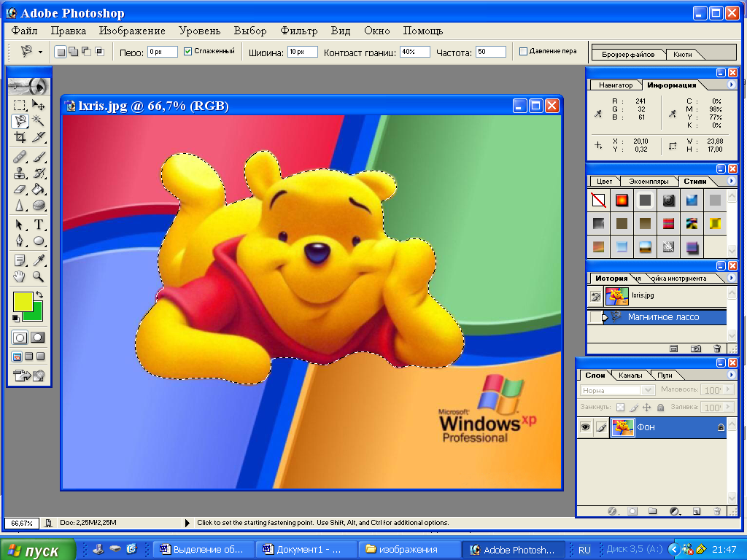
Task: Switch to Quick Mask mode
Action: click(38, 338)
